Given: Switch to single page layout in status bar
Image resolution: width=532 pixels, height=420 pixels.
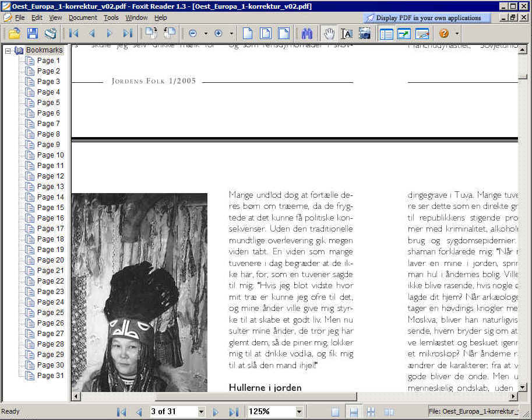Looking at the screenshot, I should tap(335, 412).
